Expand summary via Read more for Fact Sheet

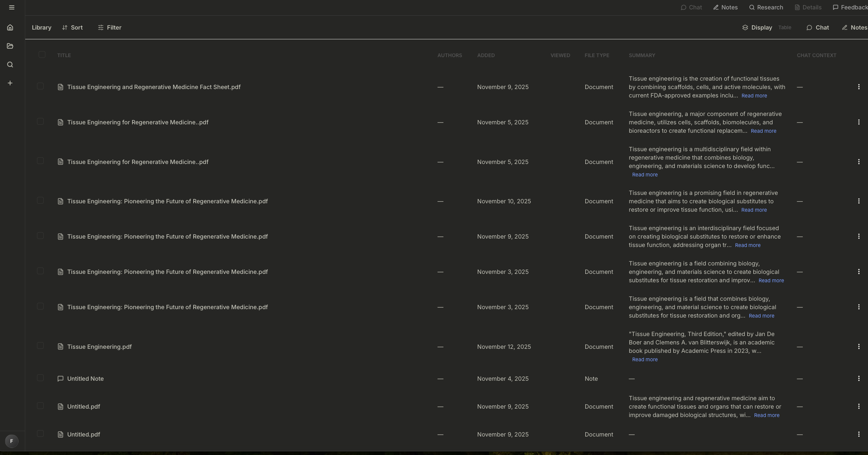coord(754,96)
